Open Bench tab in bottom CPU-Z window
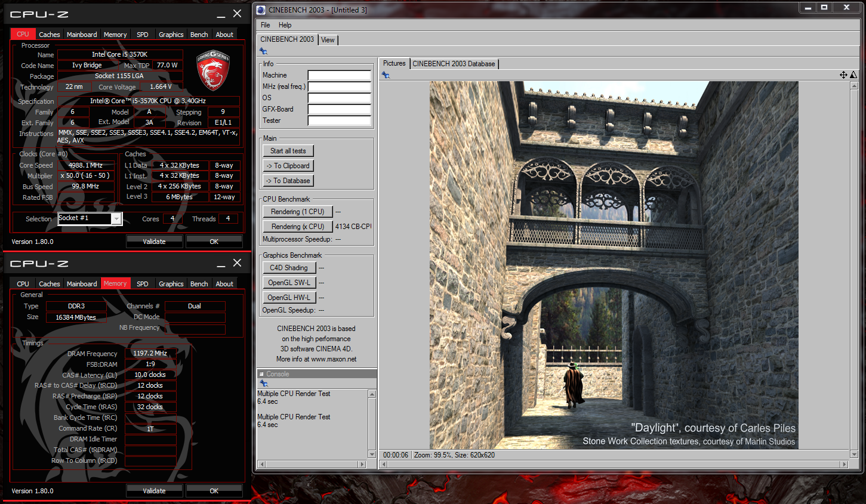The width and height of the screenshot is (866, 504). coord(199,284)
